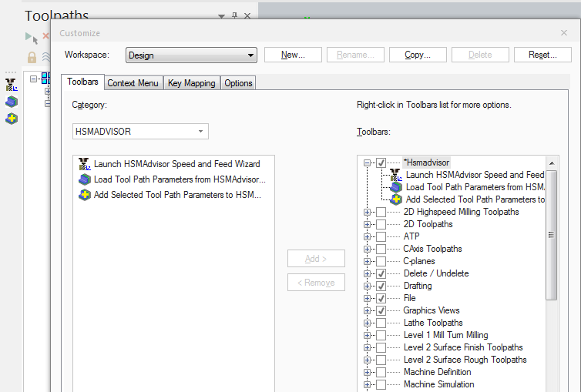
Task: Enable ATP toolbar checkbox
Action: [x=381, y=236]
